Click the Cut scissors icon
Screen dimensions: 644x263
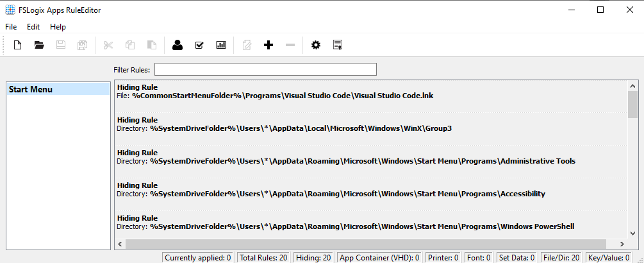tap(108, 45)
